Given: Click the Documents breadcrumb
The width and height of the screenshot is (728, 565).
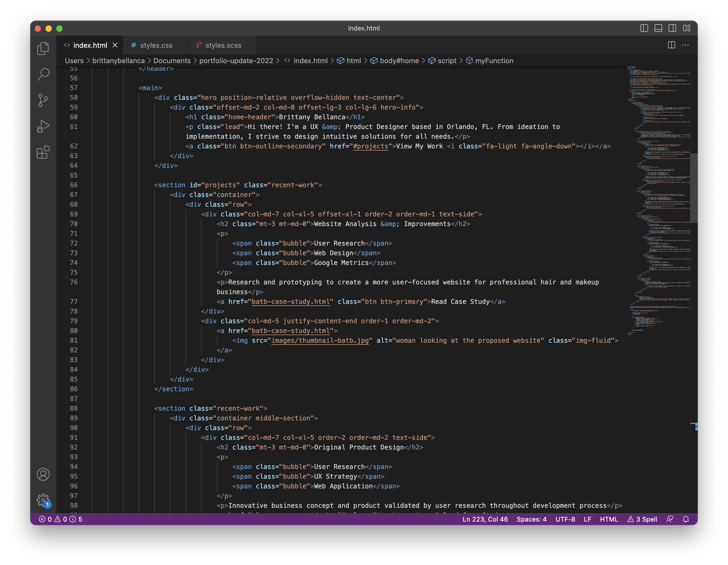Looking at the screenshot, I should (172, 61).
